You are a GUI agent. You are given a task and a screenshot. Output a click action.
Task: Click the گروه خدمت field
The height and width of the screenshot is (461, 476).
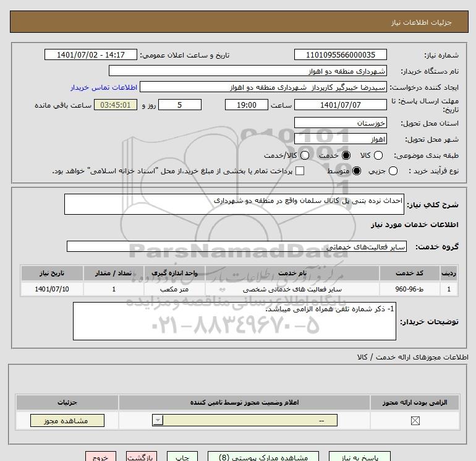tap(237, 246)
